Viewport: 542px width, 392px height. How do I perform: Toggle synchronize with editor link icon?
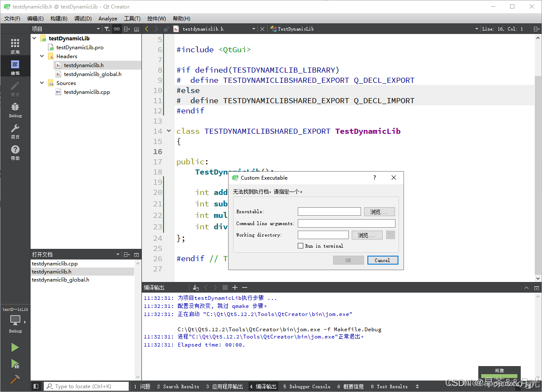(x=116, y=29)
